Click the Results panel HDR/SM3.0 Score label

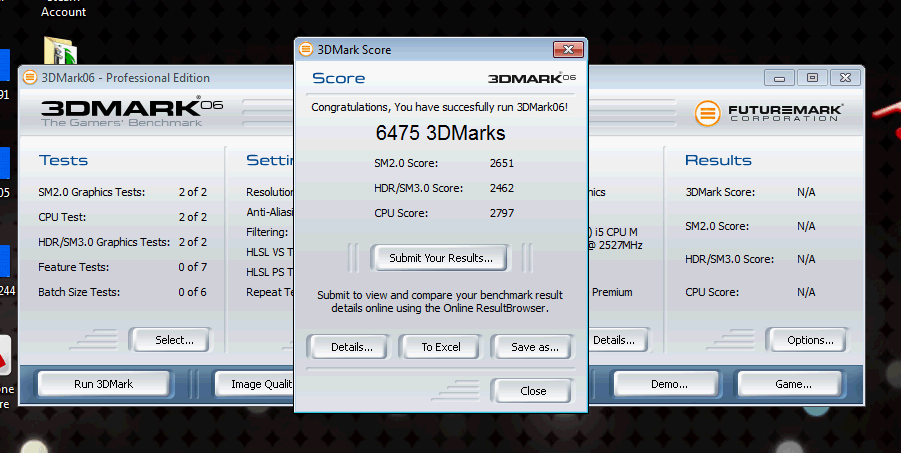729,259
